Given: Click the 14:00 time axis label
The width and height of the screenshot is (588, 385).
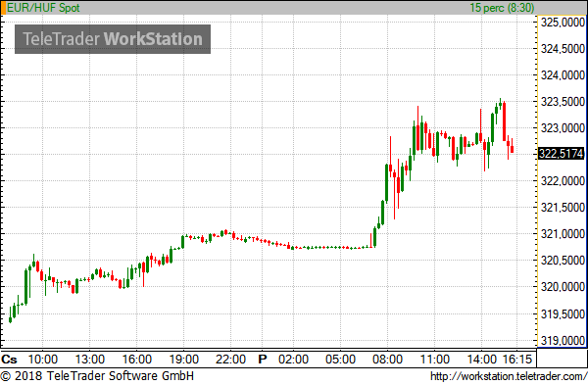Looking at the screenshot, I should point(481,360).
